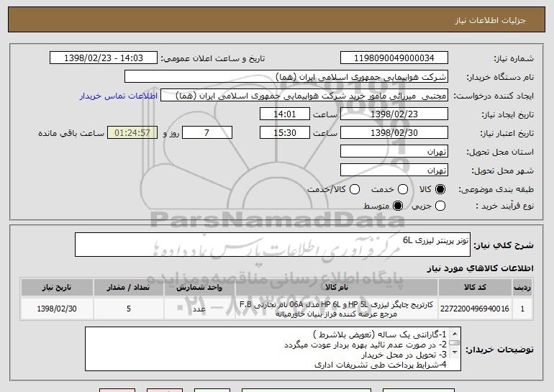This screenshot has width=554, height=392.
Task: Click the واحد شمارش column header
Action: (199, 287)
